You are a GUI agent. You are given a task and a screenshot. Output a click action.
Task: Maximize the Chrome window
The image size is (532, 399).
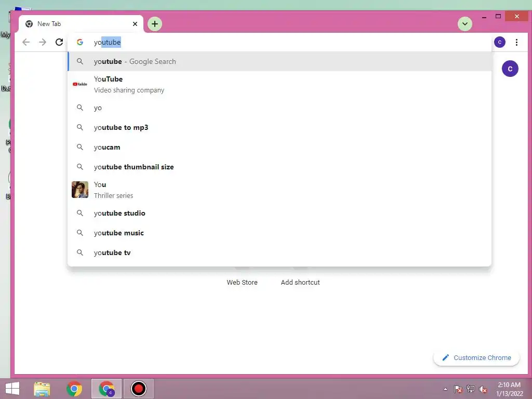pos(498,16)
